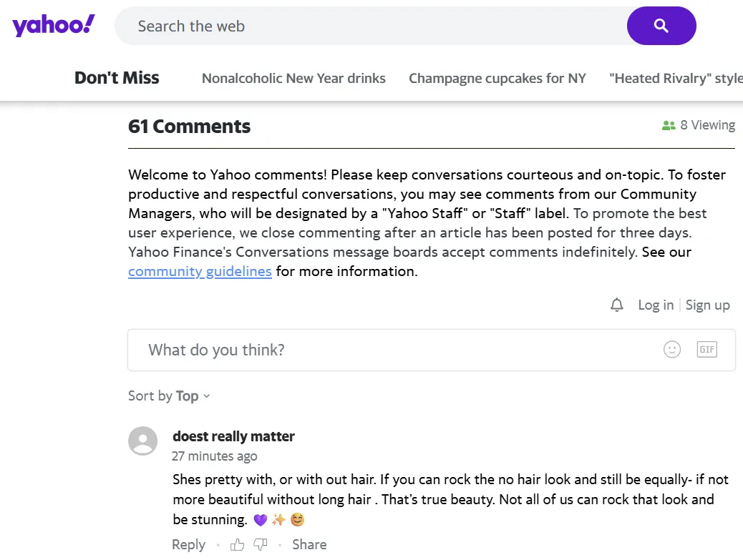Viewport: 743px width, 560px height.
Task: Open the GIF picker icon
Action: 706,350
